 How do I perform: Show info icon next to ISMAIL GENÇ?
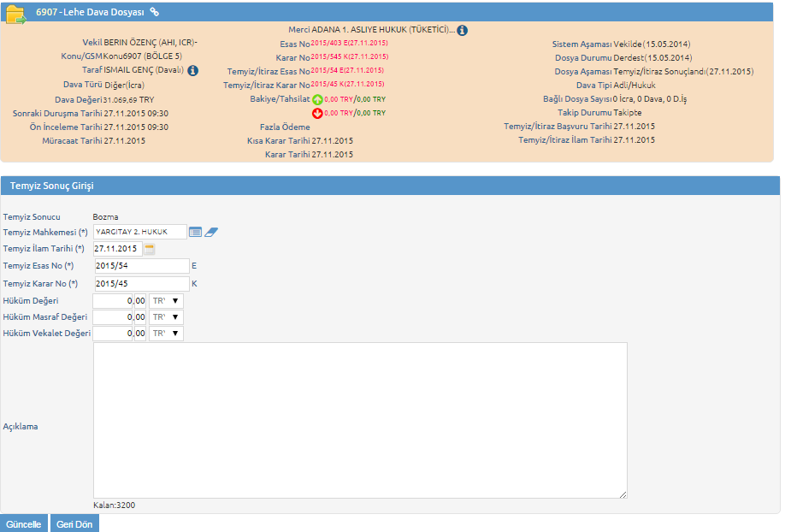pyautogui.click(x=192, y=71)
